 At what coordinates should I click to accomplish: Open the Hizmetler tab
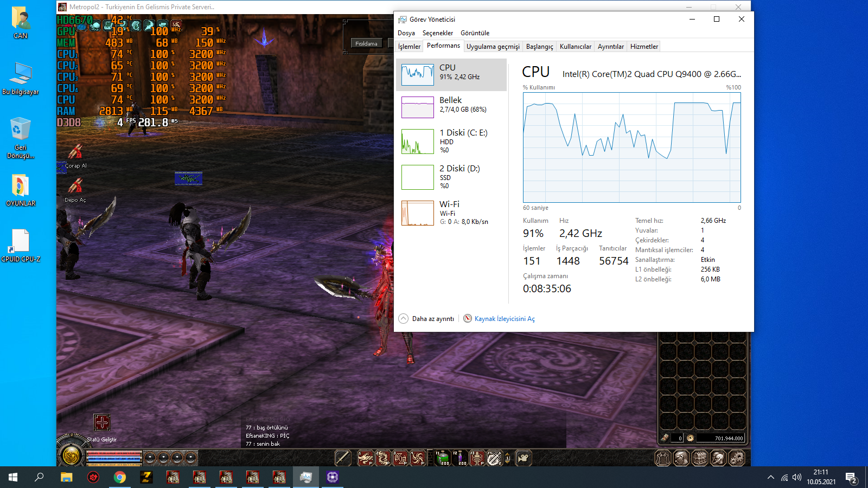[x=644, y=47]
